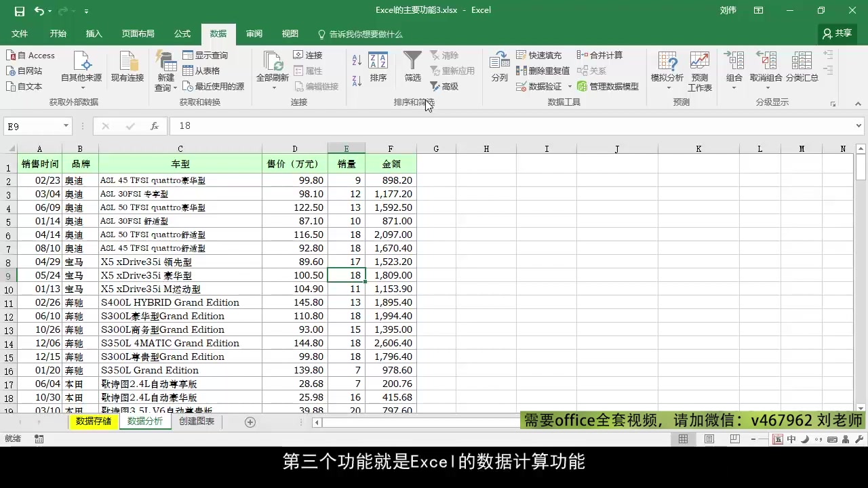Click 合并计算 consolidate
The width and height of the screenshot is (868, 488).
point(599,56)
